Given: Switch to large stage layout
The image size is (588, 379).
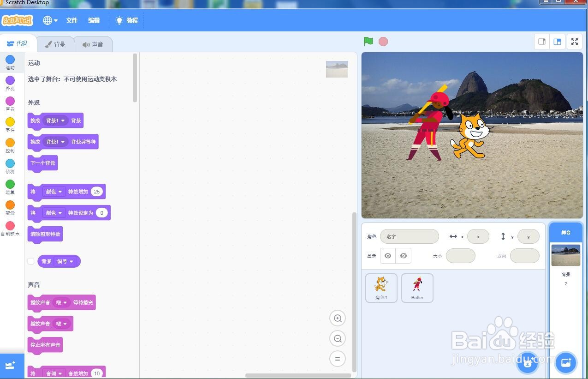Looking at the screenshot, I should pyautogui.click(x=557, y=42).
